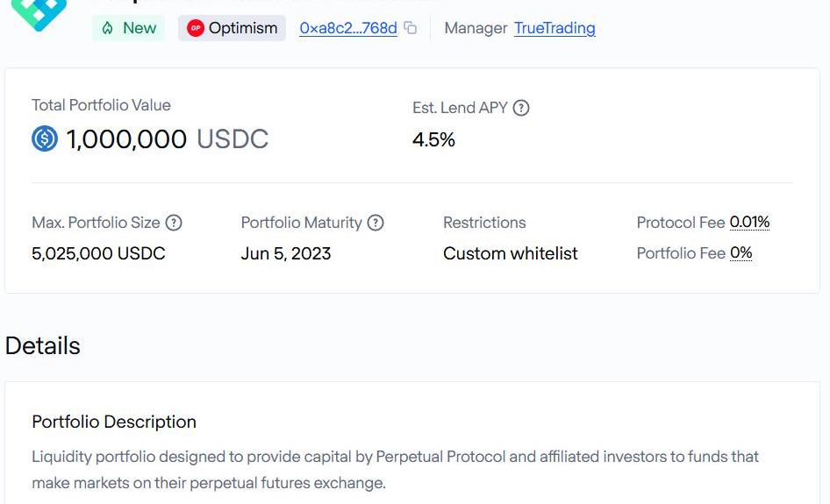Click the flame icon in New badge
The image size is (830, 504).
108,28
